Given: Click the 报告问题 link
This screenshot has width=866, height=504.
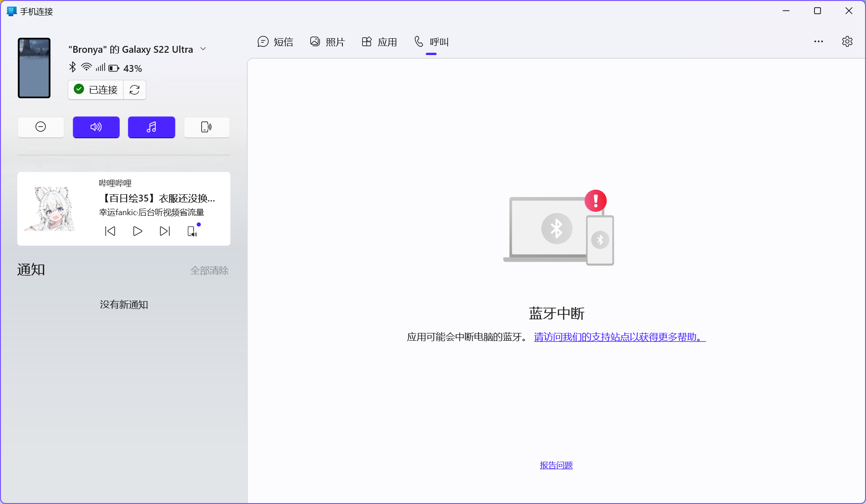Looking at the screenshot, I should click(x=556, y=465).
